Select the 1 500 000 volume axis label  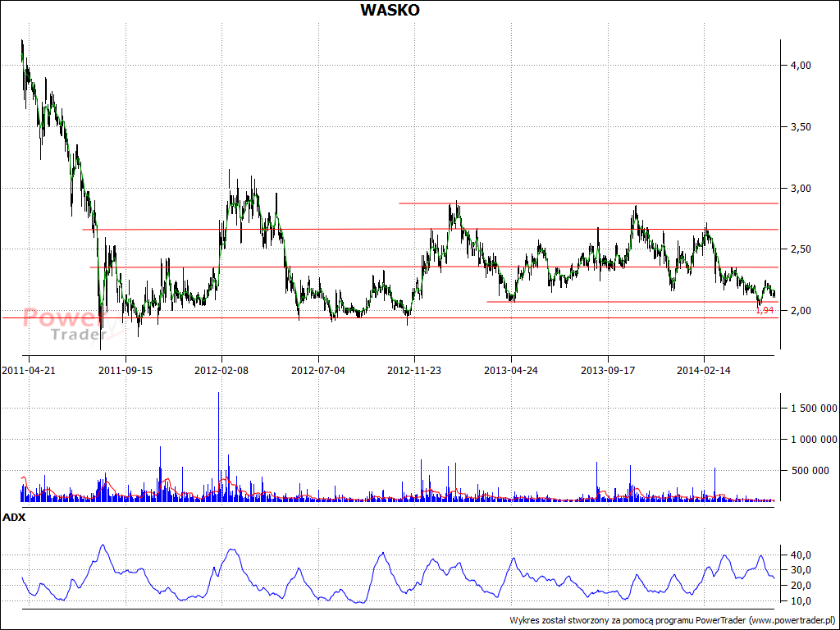(814, 409)
